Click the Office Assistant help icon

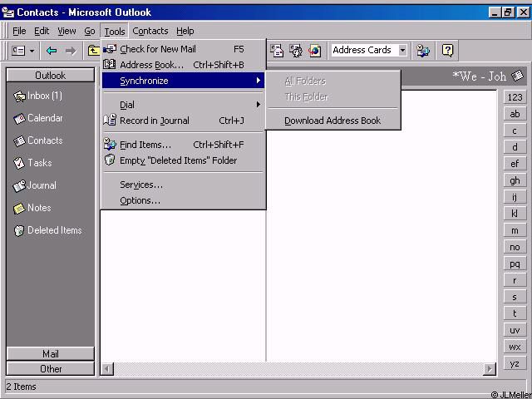tap(447, 51)
